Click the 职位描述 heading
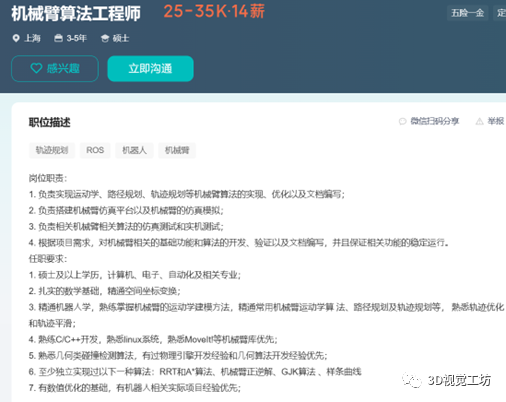The width and height of the screenshot is (506, 402). (x=50, y=122)
